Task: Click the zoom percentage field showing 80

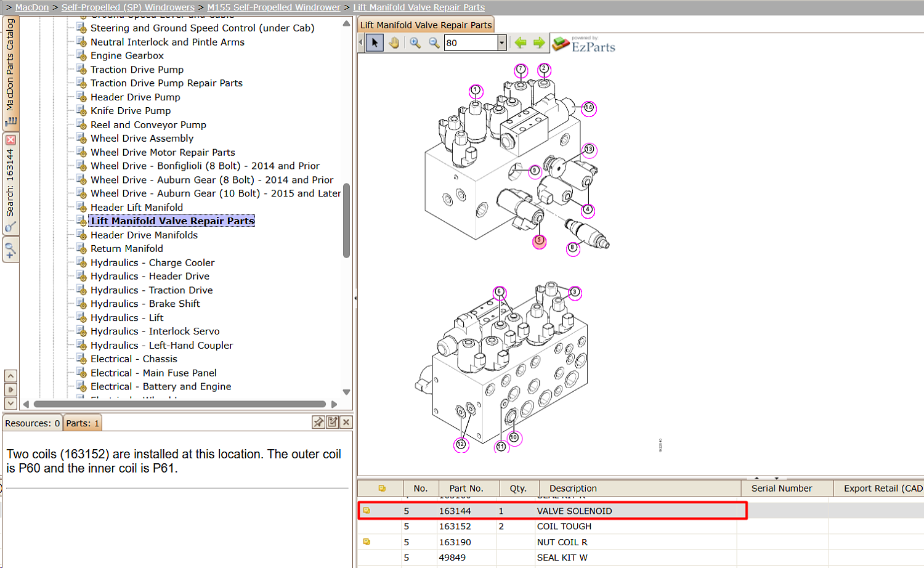Action: (471, 43)
